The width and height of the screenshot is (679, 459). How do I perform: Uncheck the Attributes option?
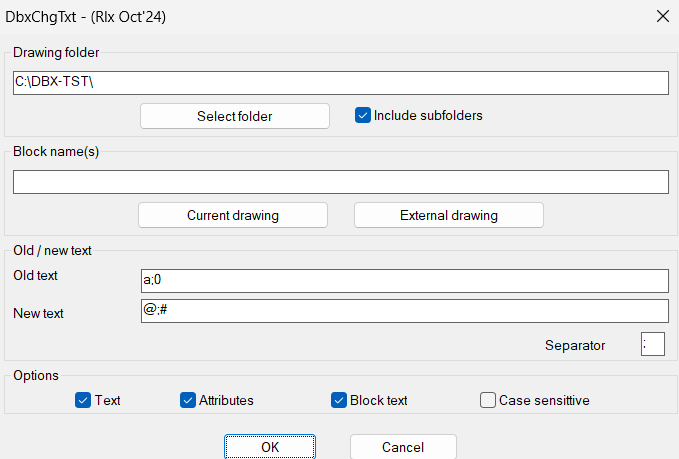coord(188,400)
